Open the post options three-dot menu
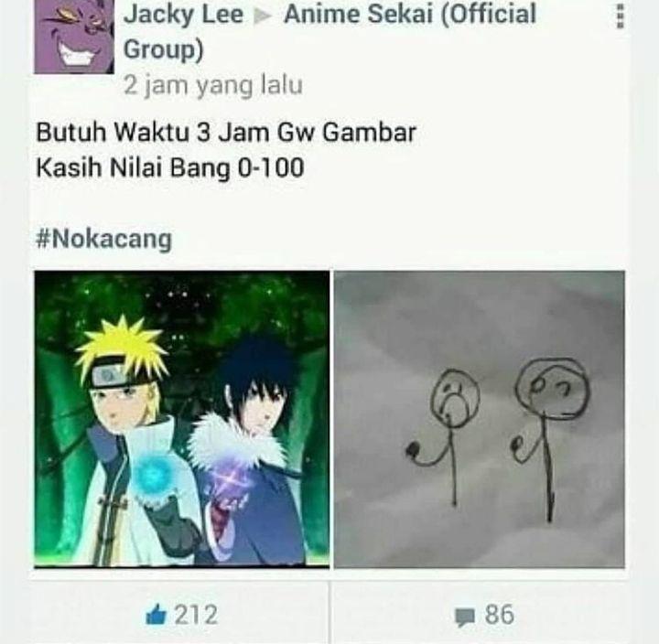This screenshot has height=644, width=659. coord(620,17)
